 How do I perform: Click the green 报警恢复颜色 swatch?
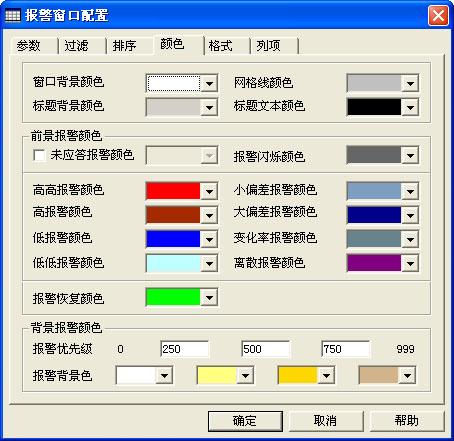[173, 297]
